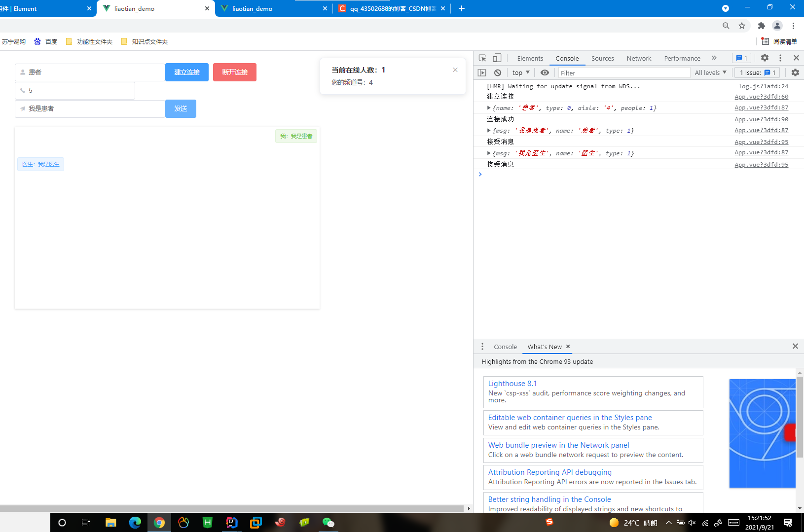The width and height of the screenshot is (804, 532).
Task: Expand the logged object with msg 我是医生
Action: (x=489, y=153)
